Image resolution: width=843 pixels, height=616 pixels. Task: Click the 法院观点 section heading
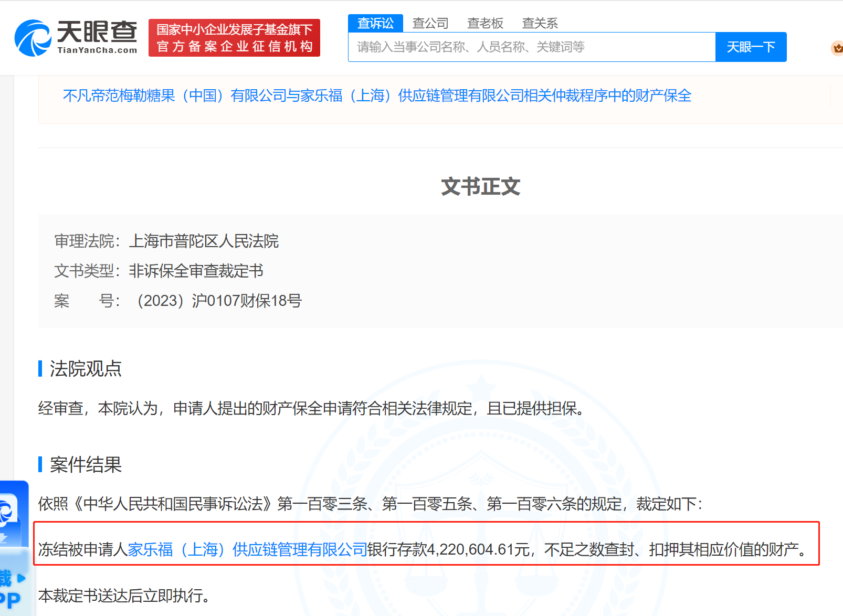[x=86, y=369]
